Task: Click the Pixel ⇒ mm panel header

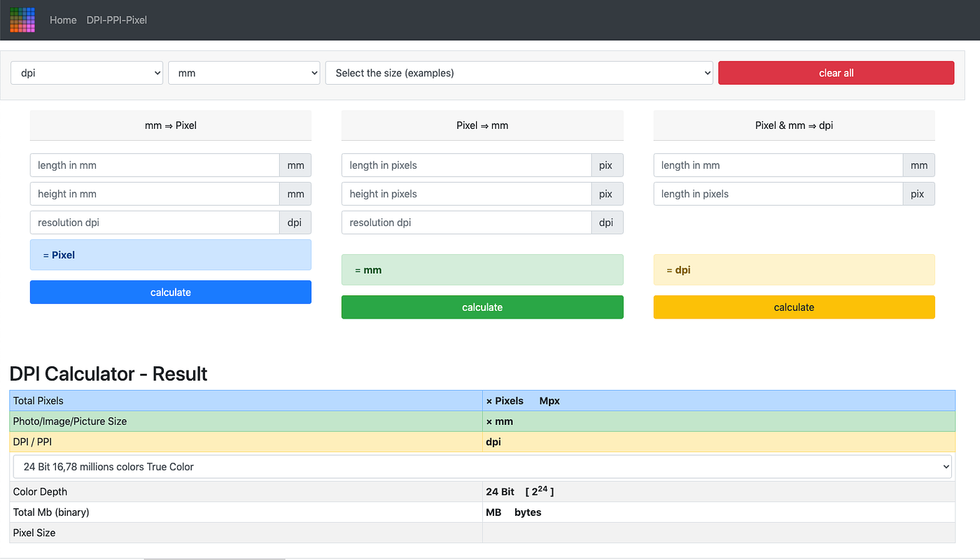Action: [x=482, y=125]
